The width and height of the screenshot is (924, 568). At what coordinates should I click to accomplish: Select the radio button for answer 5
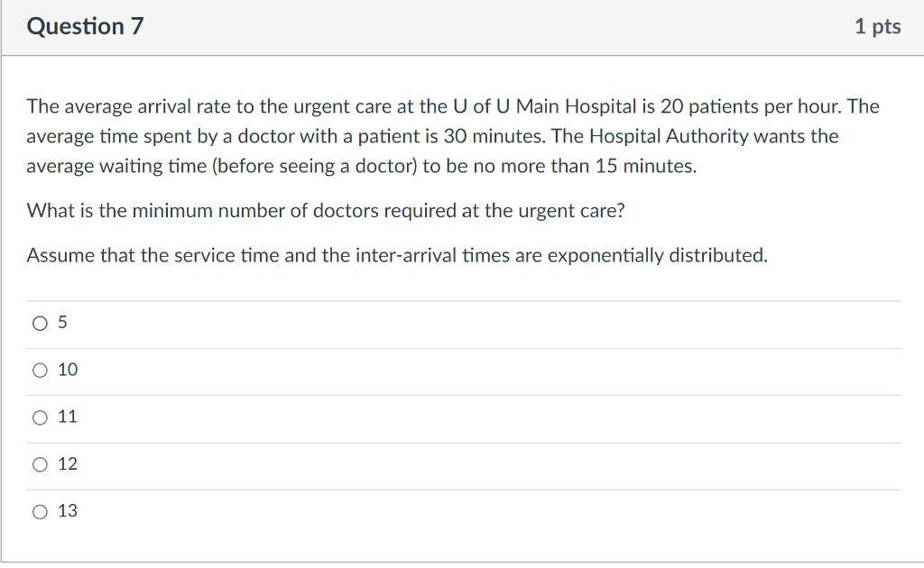click(x=40, y=322)
